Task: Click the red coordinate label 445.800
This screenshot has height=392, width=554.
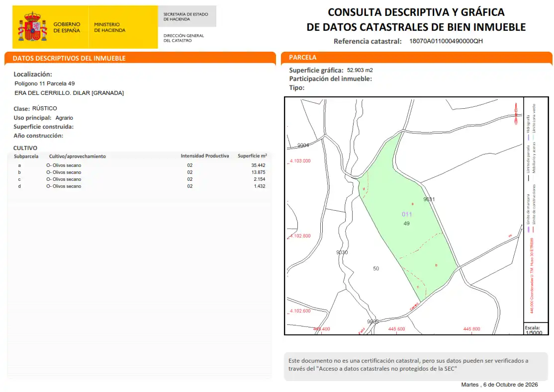Action: [x=471, y=329]
